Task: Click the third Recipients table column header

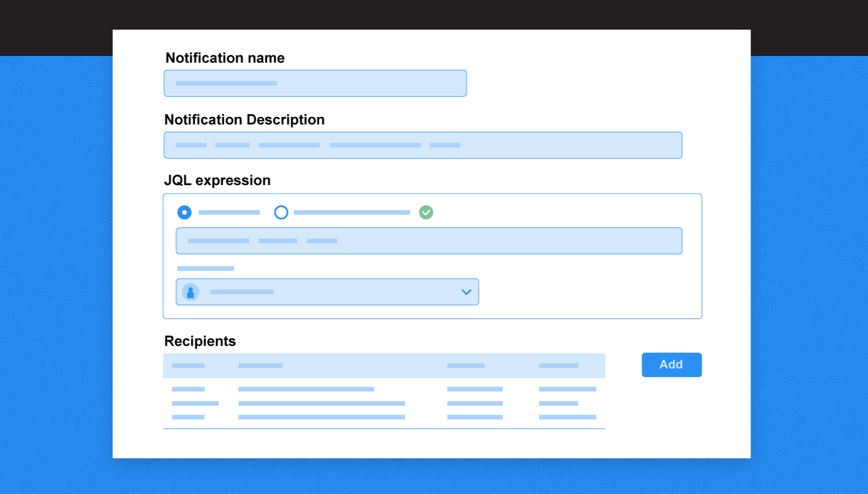Action: (x=466, y=366)
